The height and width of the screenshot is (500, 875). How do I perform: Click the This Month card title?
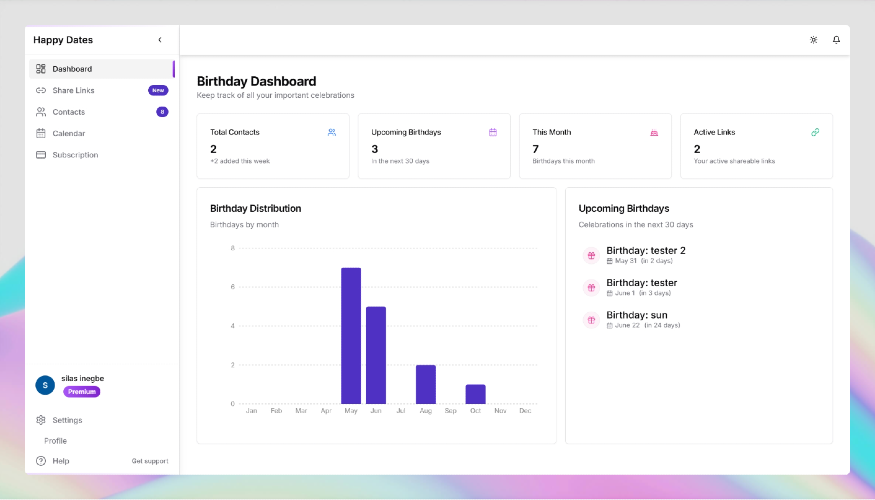click(x=551, y=132)
